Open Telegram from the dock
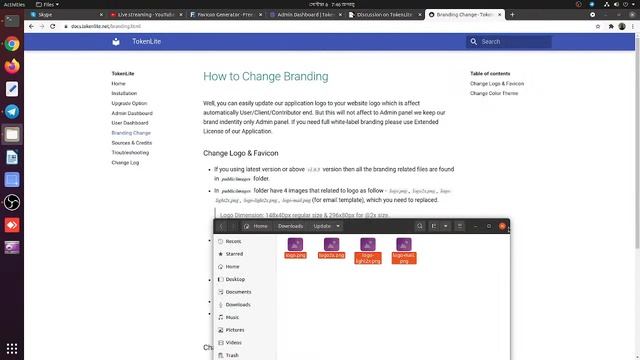 (12, 111)
